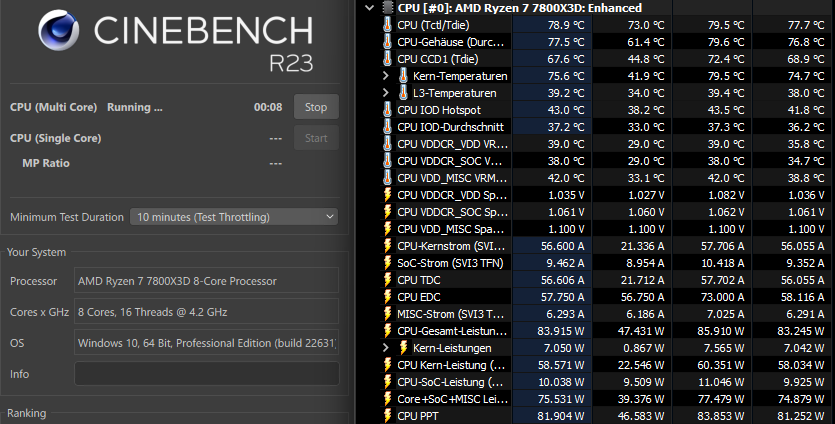The height and width of the screenshot is (424, 835).
Task: Click lightning icon beside CPU TDC
Action: 388,280
